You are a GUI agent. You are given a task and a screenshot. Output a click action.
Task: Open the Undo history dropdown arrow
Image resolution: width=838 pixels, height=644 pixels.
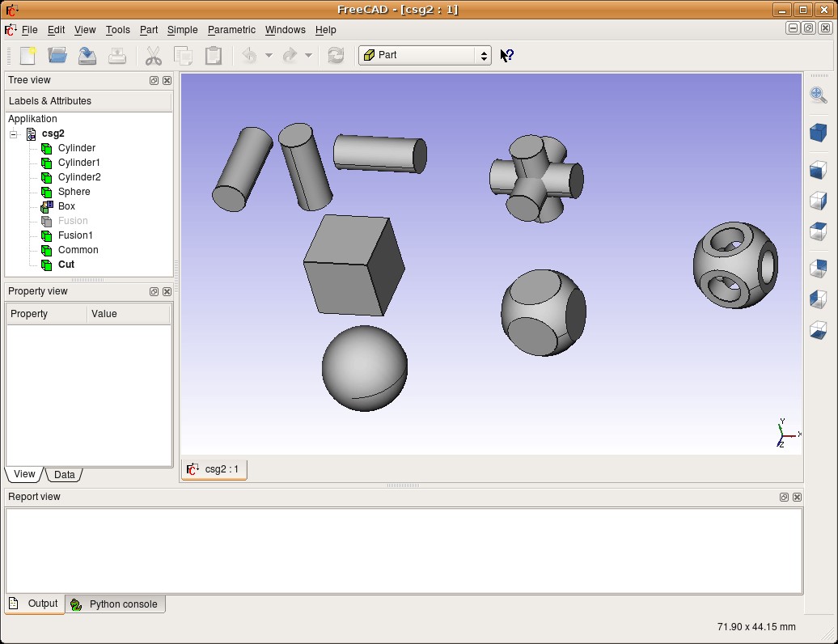pos(269,55)
